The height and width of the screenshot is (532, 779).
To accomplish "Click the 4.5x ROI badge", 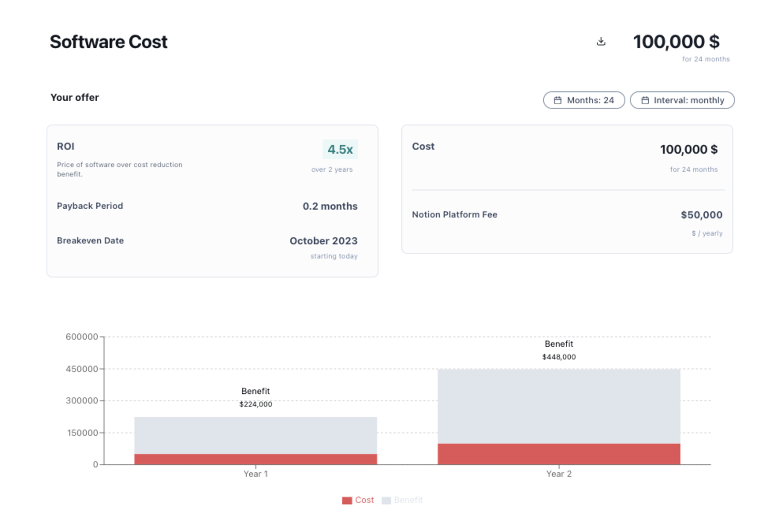I will (340, 149).
